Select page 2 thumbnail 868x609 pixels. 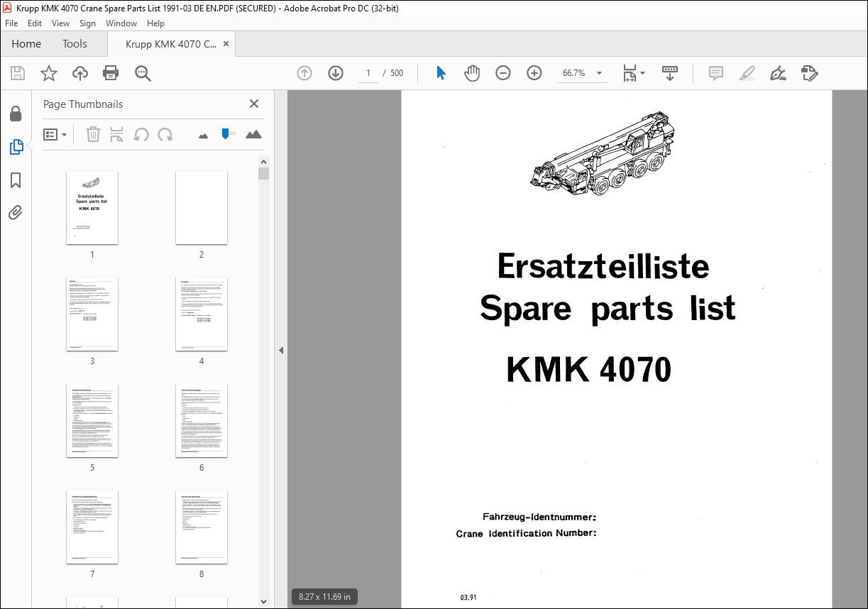202,207
